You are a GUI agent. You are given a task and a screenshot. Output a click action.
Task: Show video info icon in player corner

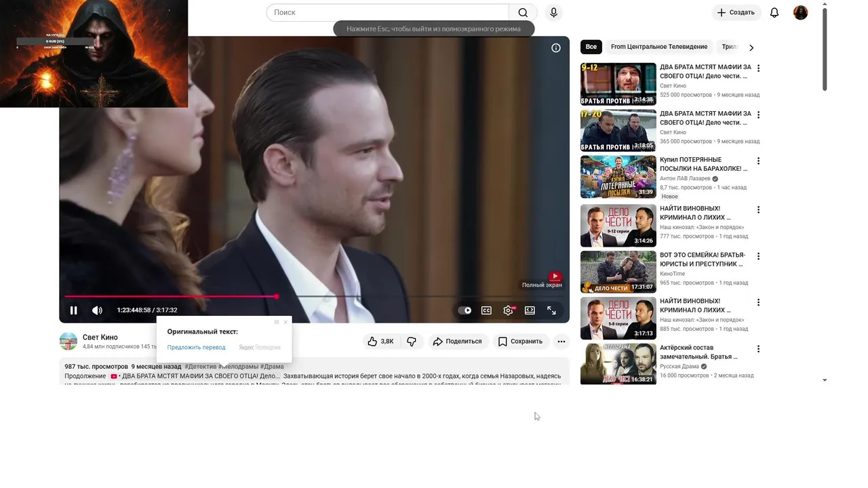click(x=556, y=47)
